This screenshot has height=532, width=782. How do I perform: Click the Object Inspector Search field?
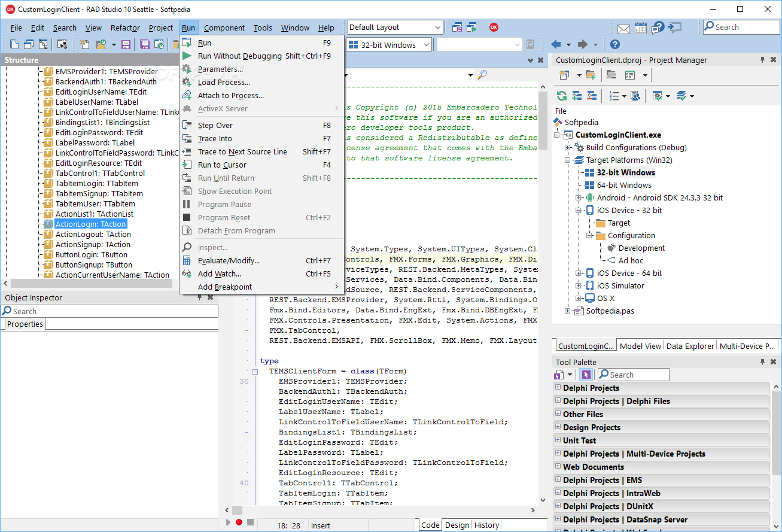pos(109,311)
